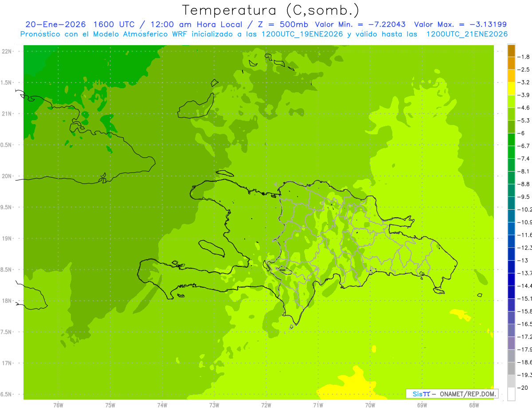
Task: Click the '17N' latitude label
Action: tap(8, 363)
